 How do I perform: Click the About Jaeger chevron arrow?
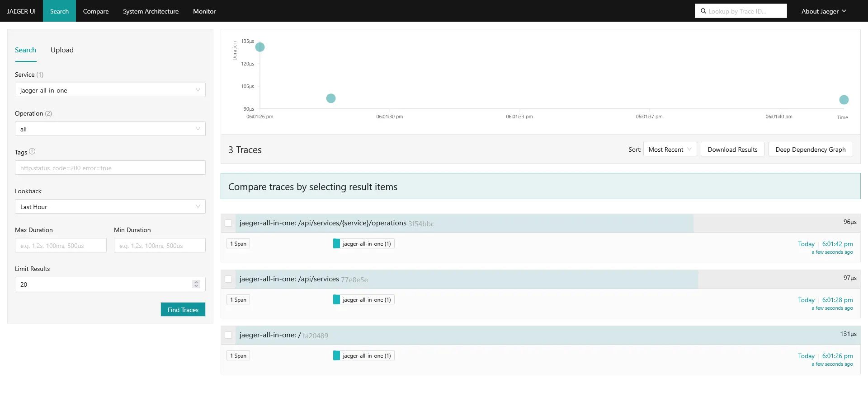844,11
